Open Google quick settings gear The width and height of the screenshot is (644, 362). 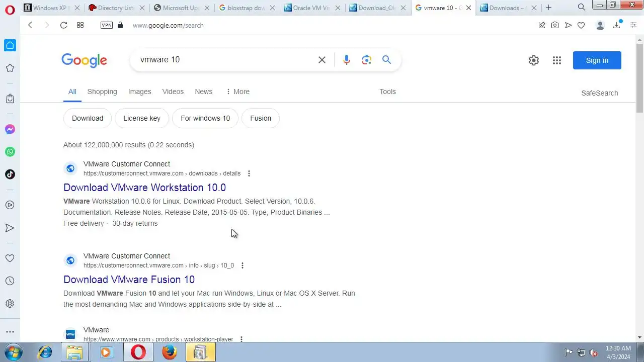pyautogui.click(x=534, y=60)
